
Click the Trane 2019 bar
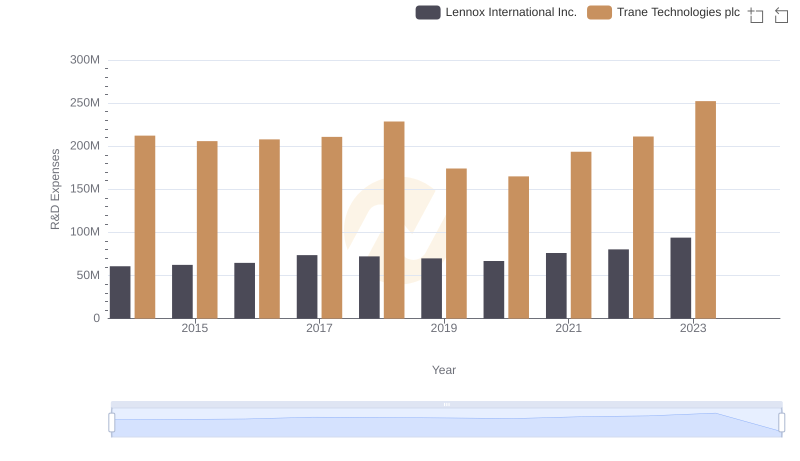456,243
